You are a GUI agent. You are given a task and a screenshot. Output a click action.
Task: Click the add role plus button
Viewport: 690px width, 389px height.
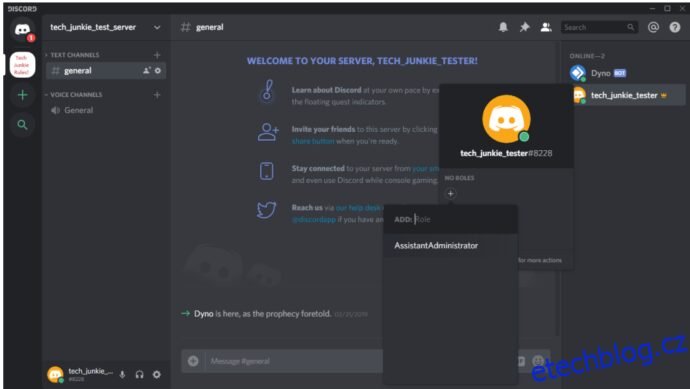[450, 194]
